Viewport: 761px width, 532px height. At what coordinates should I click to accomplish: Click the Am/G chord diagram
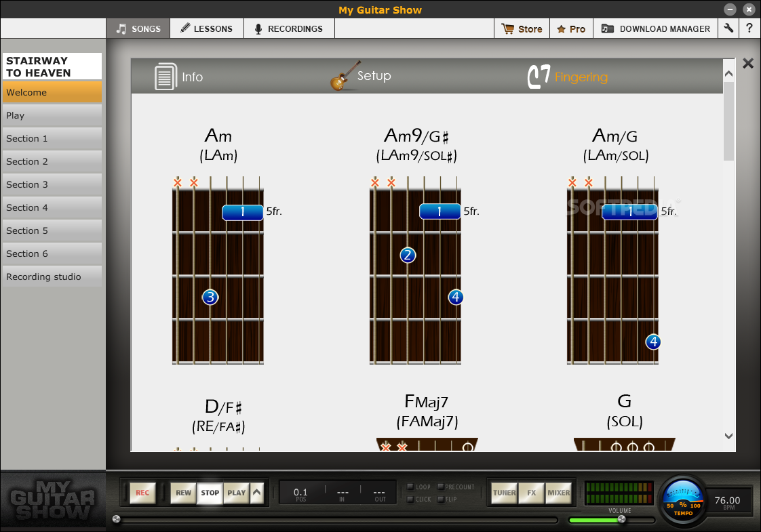[x=613, y=270]
